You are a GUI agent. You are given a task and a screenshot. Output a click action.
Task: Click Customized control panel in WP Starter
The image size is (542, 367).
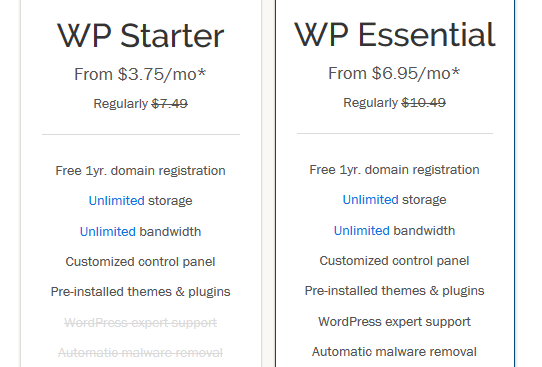pos(140,262)
